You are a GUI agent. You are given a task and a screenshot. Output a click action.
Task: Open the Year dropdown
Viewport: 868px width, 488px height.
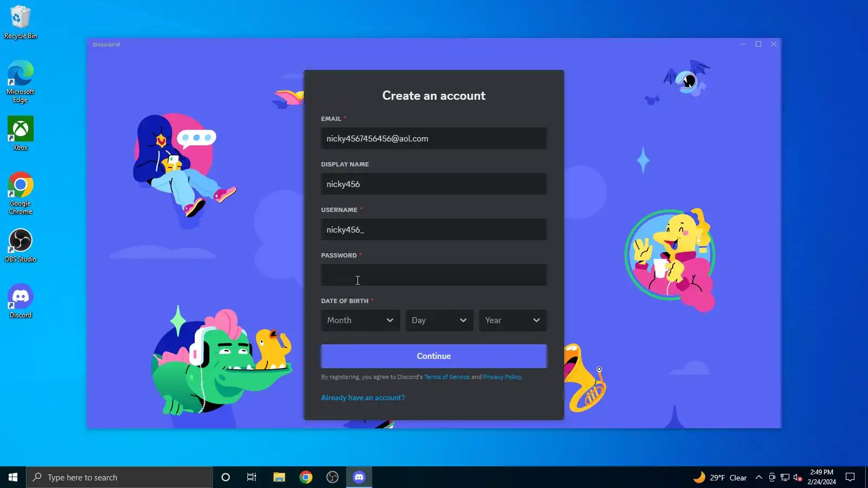[513, 320]
